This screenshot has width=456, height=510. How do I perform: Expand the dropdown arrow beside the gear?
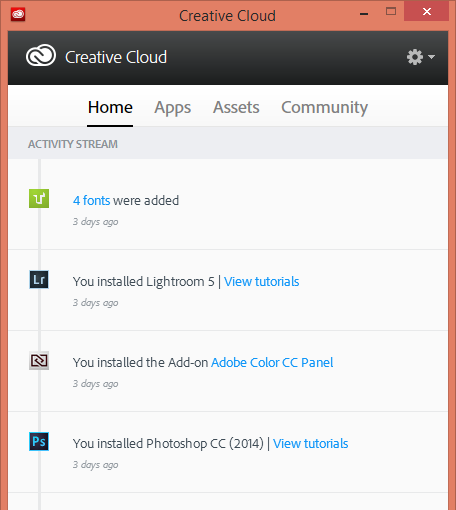(x=431, y=57)
